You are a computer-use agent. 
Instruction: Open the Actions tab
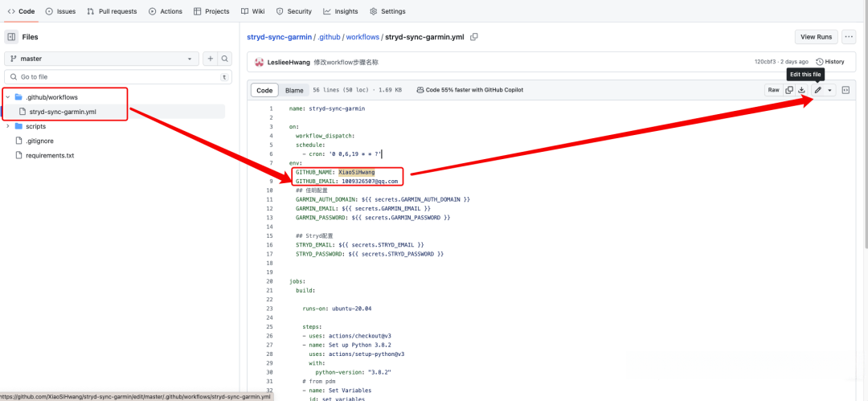165,11
